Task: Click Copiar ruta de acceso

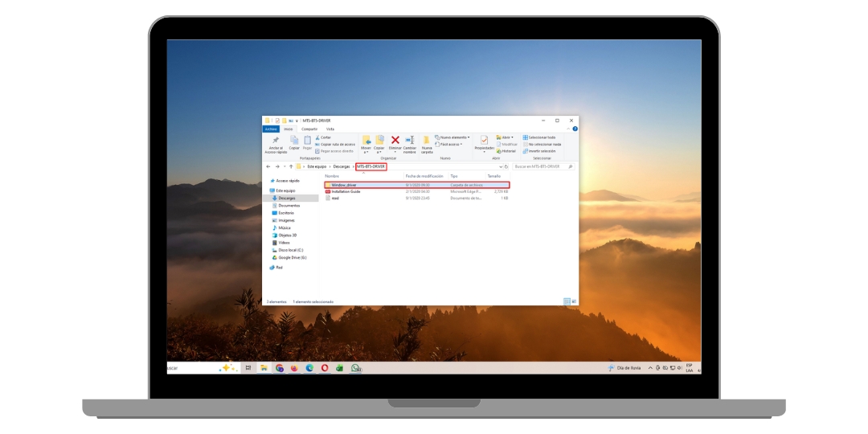Action: pyautogui.click(x=337, y=144)
